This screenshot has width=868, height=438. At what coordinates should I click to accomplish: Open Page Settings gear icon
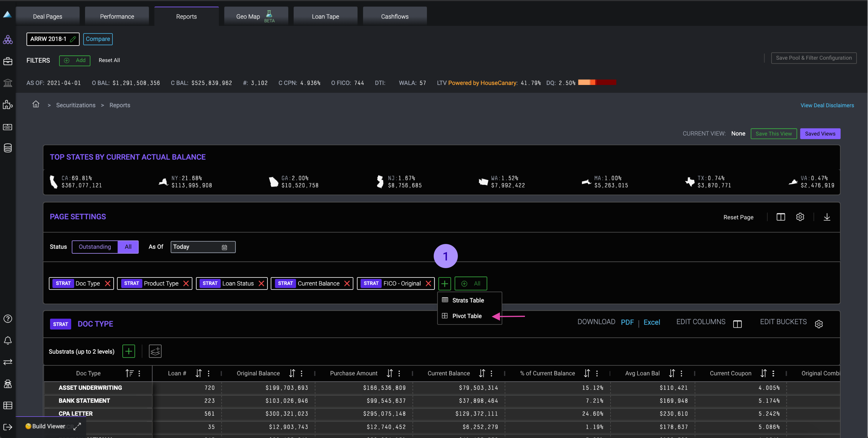click(800, 217)
